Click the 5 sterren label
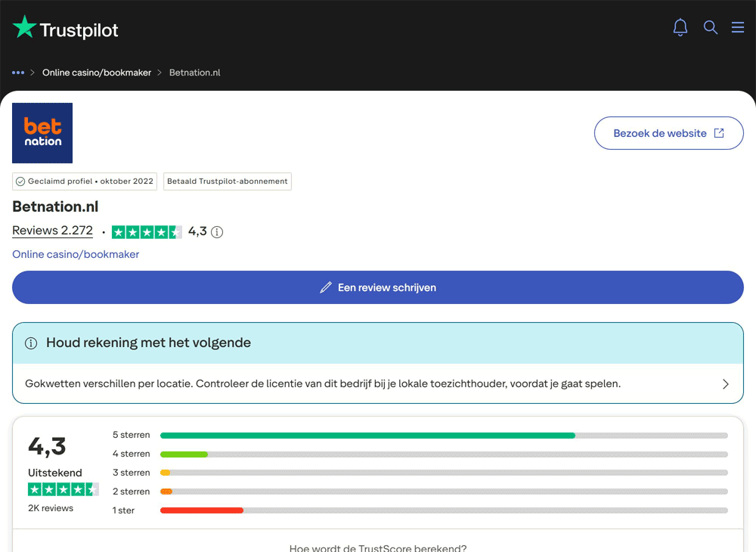The image size is (756, 552). coord(131,436)
